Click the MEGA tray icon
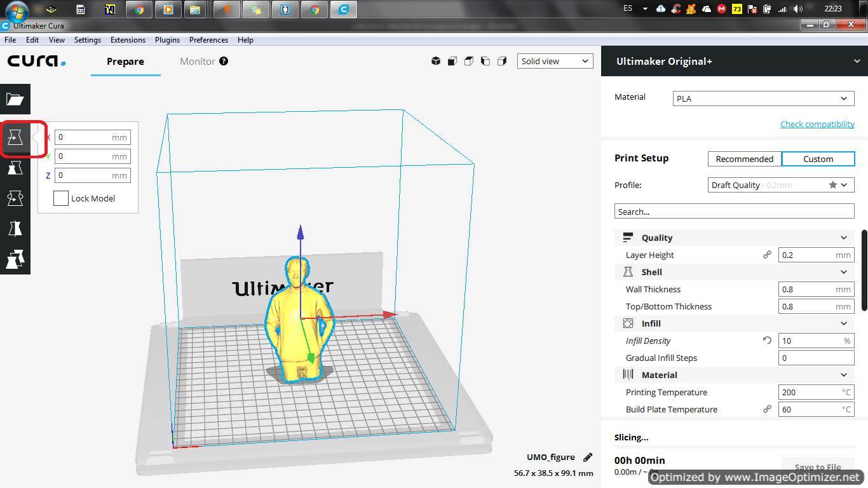The image size is (868, 488). (x=721, y=9)
